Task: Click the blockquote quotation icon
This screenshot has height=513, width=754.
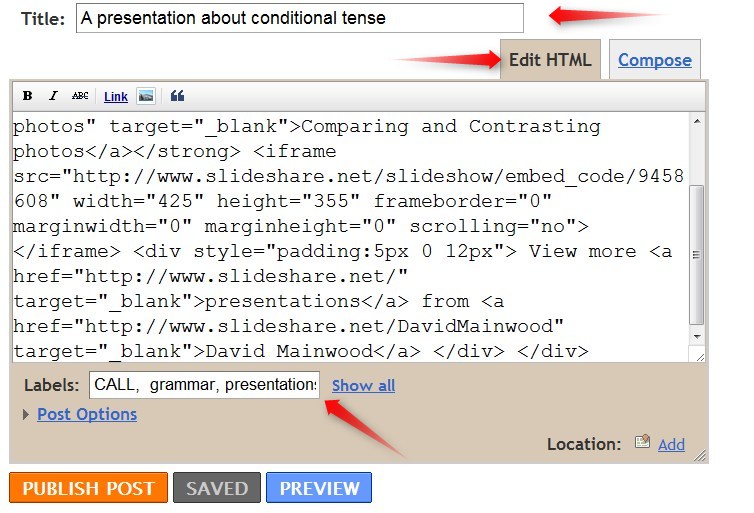Action: [178, 96]
